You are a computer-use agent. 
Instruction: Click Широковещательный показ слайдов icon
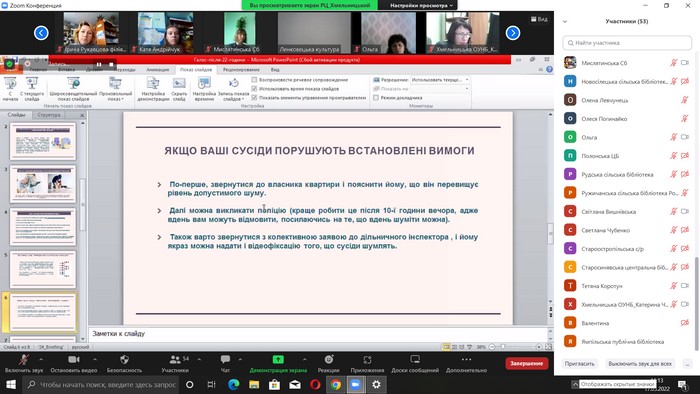point(73,84)
